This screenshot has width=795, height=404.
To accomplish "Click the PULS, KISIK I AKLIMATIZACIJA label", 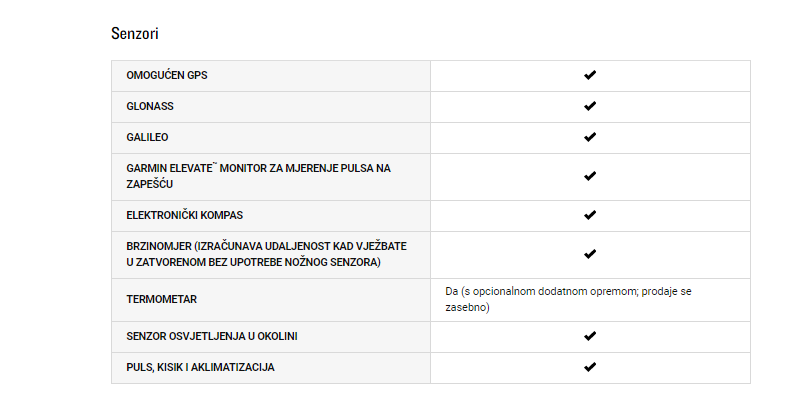I will [x=200, y=367].
